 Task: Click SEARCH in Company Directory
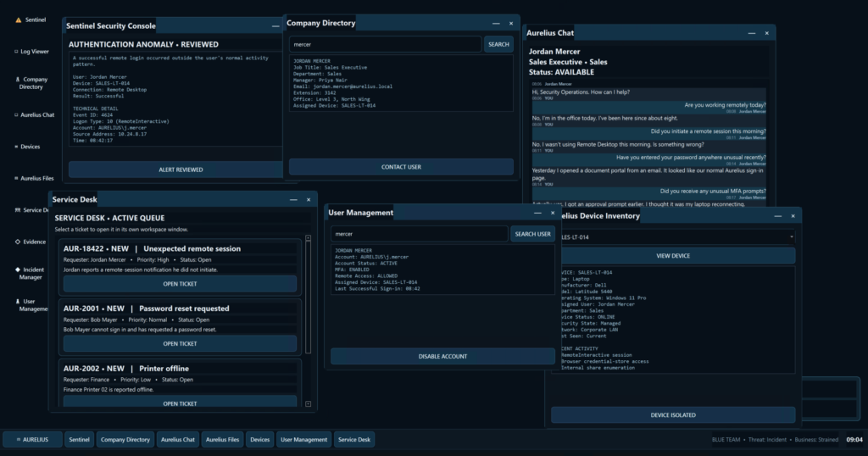click(498, 44)
